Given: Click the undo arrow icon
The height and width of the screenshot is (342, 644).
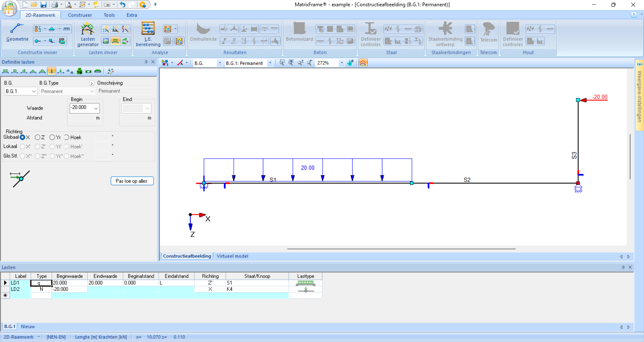Looking at the screenshot, I should click(x=122, y=5).
